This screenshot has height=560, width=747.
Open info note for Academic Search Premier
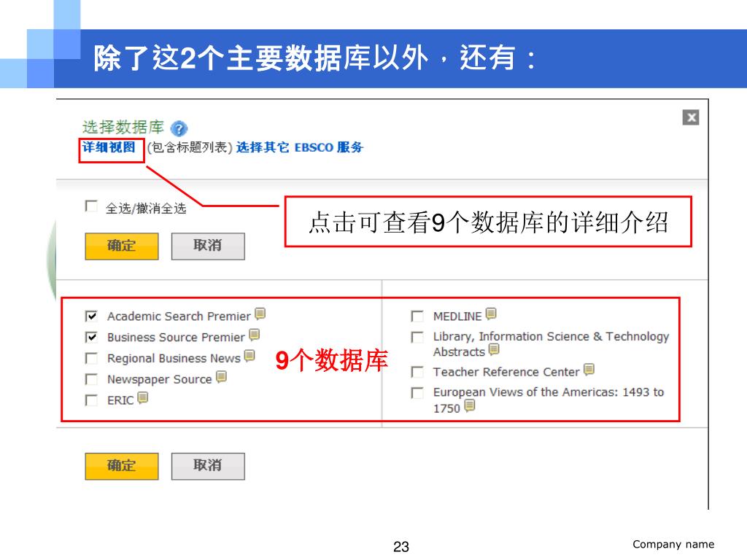pos(260,314)
